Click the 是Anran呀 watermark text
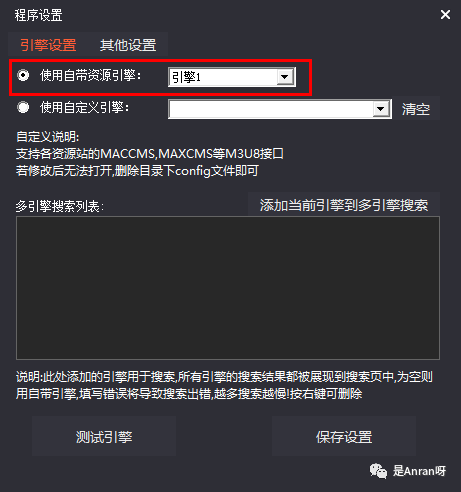 (419, 471)
